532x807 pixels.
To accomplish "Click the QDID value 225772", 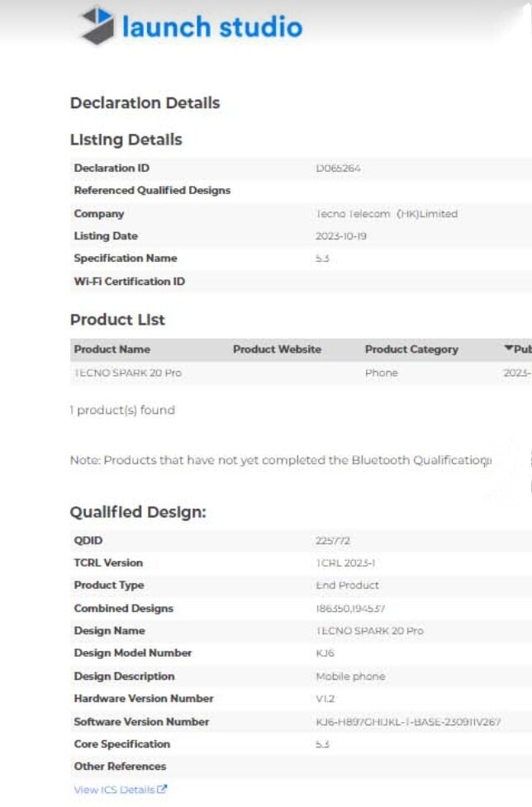I will (x=333, y=540).
